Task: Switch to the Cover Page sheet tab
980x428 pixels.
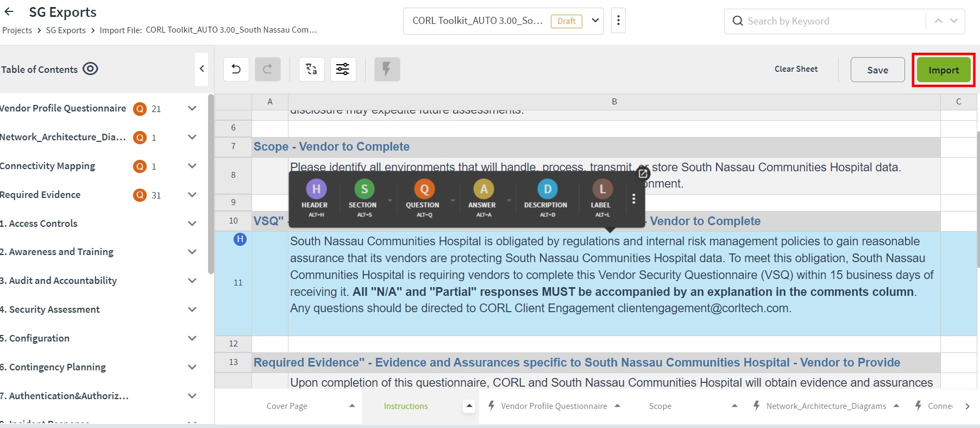Action: 287,406
